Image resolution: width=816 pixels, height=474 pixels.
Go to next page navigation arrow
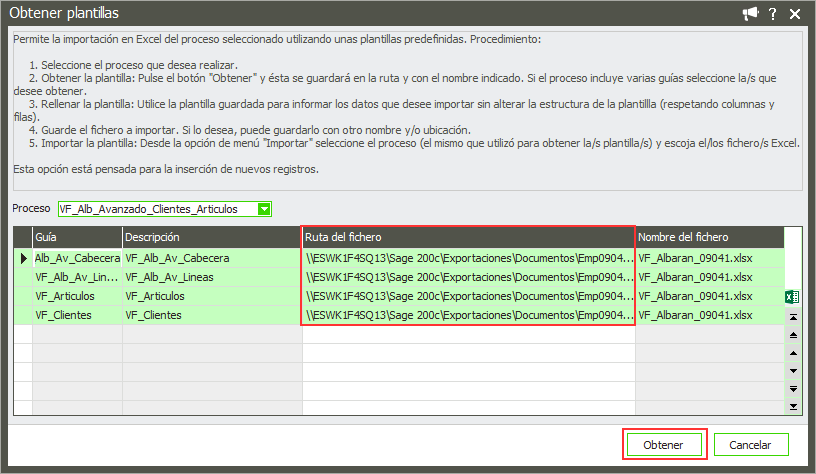pos(793,388)
